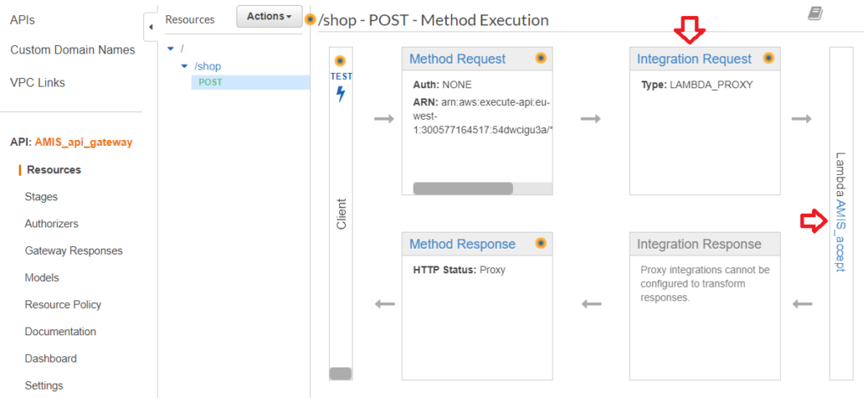Click the documentation book icon
This screenshot has height=398, width=868.
(x=815, y=13)
